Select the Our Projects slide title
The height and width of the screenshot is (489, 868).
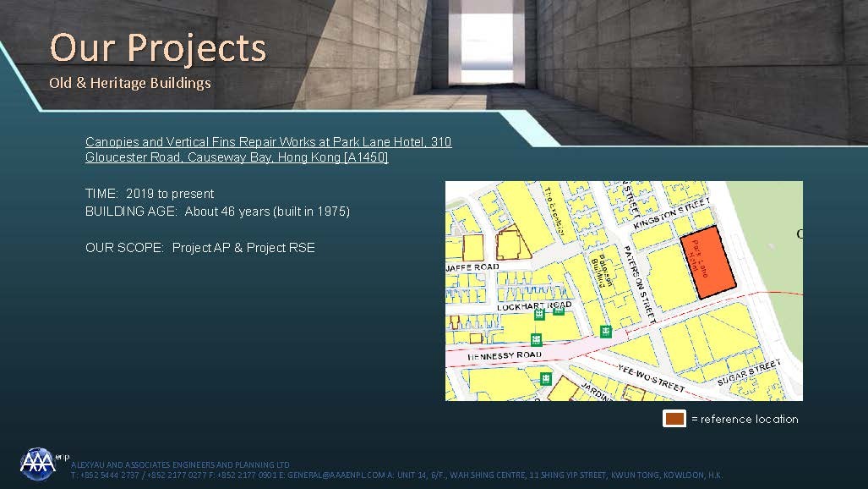point(157,47)
